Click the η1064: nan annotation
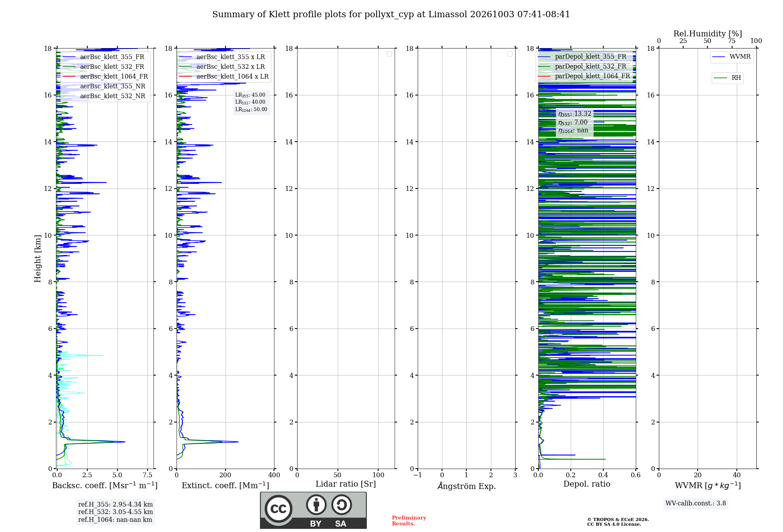Image resolution: width=783 pixels, height=532 pixels. [573, 131]
